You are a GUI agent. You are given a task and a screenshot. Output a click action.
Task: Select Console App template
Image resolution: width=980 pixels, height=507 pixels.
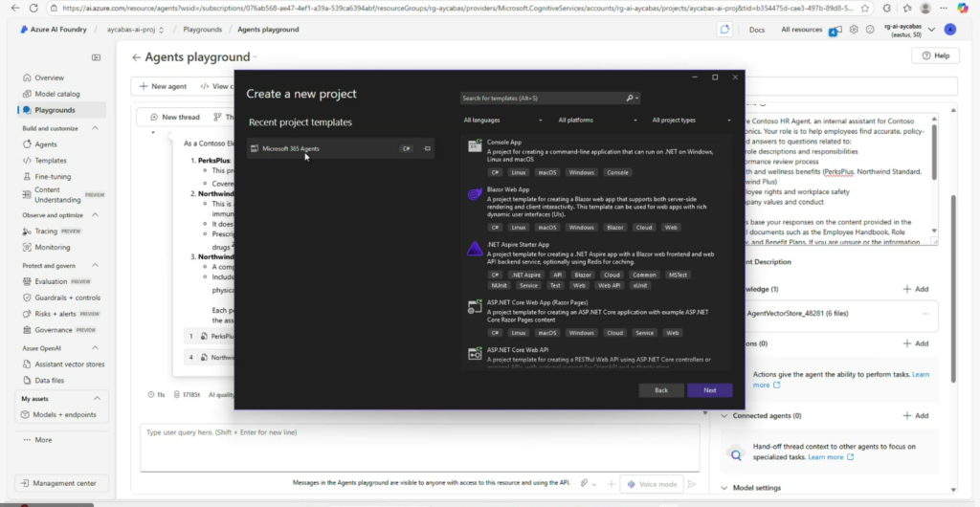coord(596,157)
